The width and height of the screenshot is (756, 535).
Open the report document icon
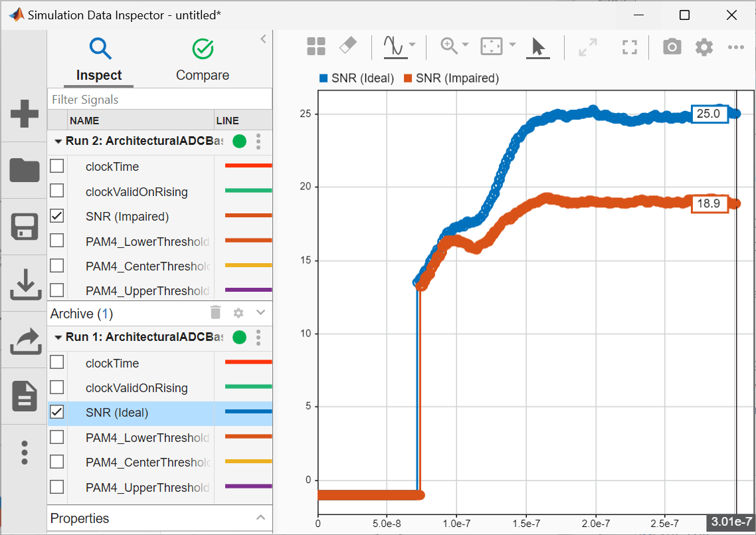tap(25, 397)
